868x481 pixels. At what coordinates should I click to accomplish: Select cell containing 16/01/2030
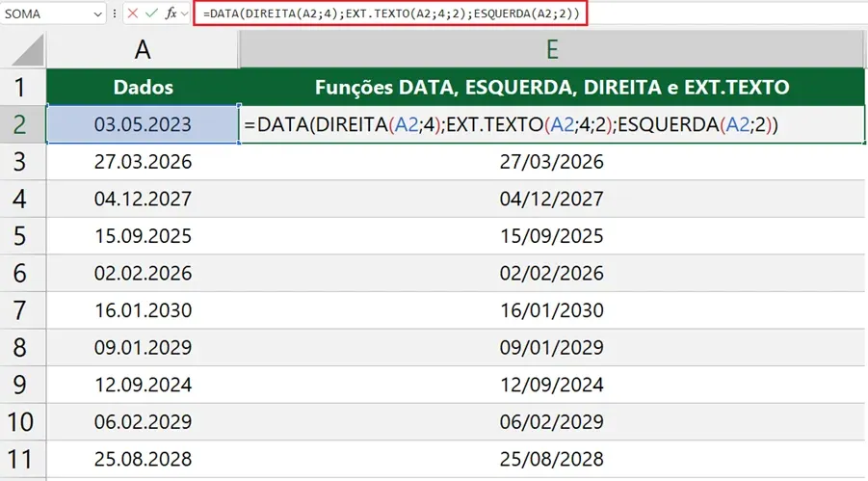pyautogui.click(x=552, y=309)
